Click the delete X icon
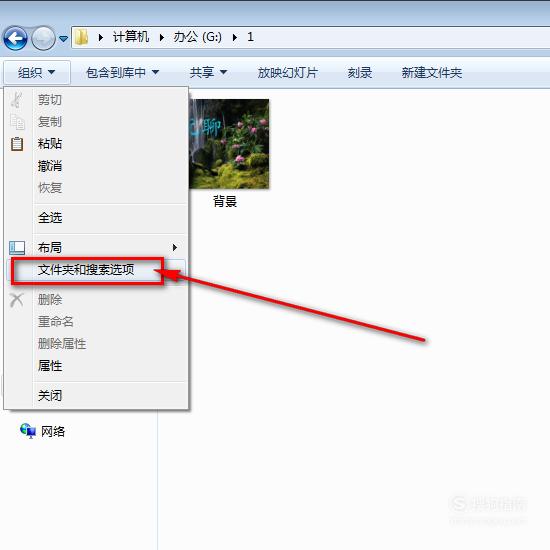The height and width of the screenshot is (550, 550). [16, 300]
